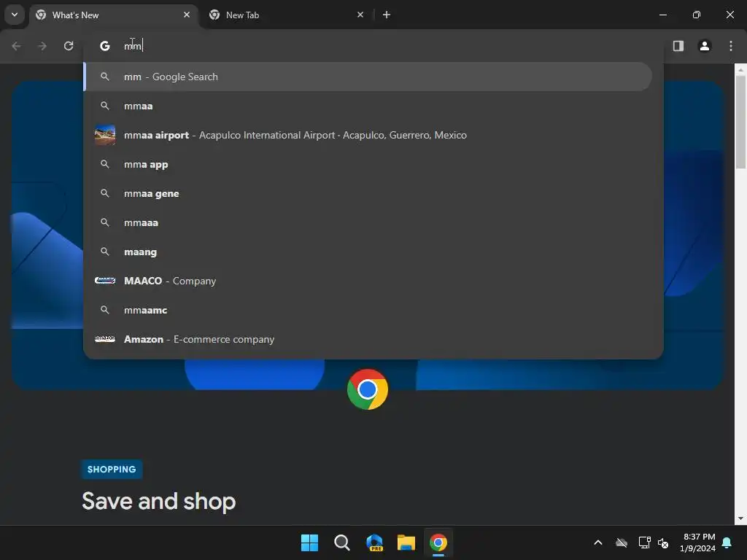The height and width of the screenshot is (560, 747).
Task: Click the MAACO logo icon
Action: click(105, 281)
